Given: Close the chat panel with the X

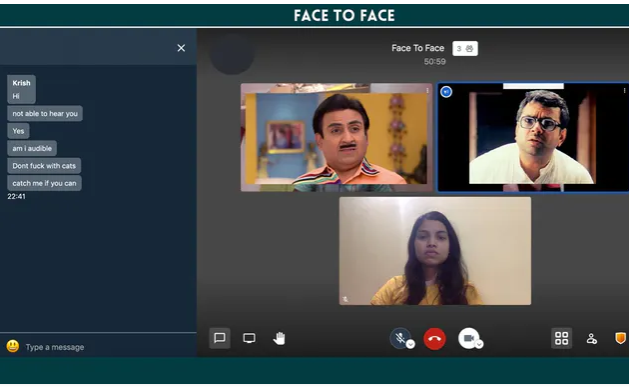Looking at the screenshot, I should (181, 48).
